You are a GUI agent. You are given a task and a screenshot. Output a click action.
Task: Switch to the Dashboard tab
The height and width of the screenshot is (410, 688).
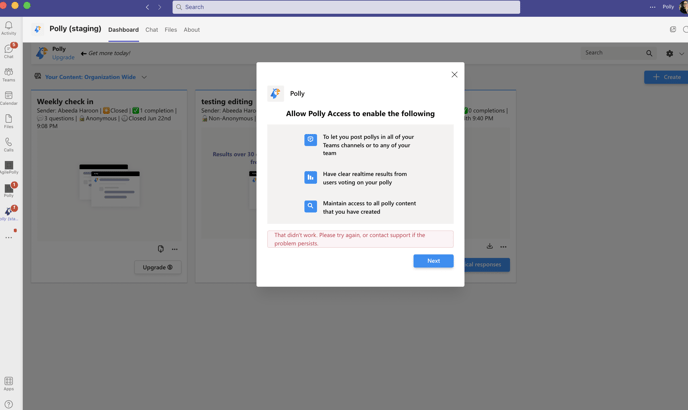[123, 30]
